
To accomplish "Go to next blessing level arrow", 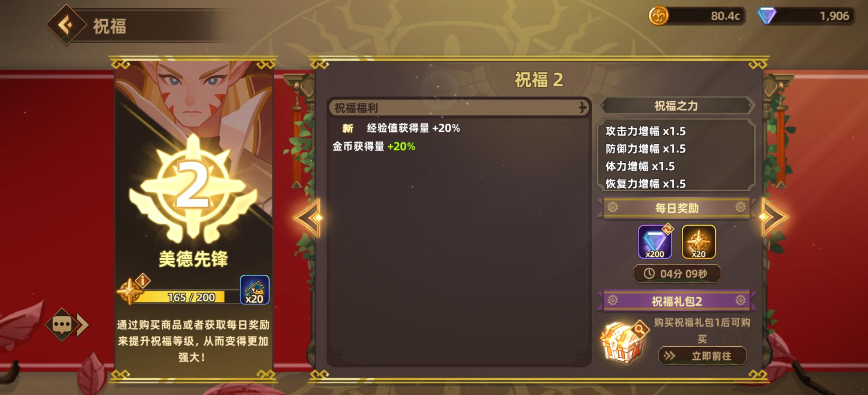I will [x=774, y=217].
